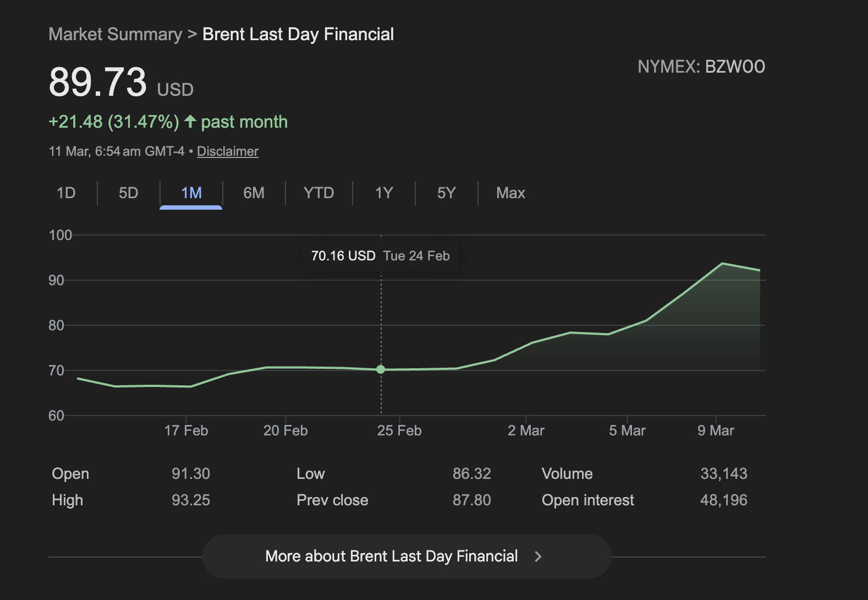
Task: Click the 2 Mar axis date label
Action: (x=526, y=430)
